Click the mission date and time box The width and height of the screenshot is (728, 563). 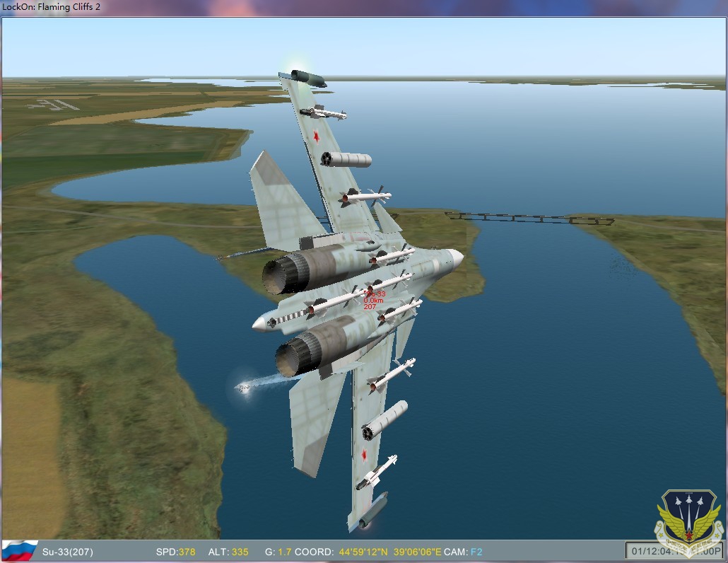[x=674, y=551]
